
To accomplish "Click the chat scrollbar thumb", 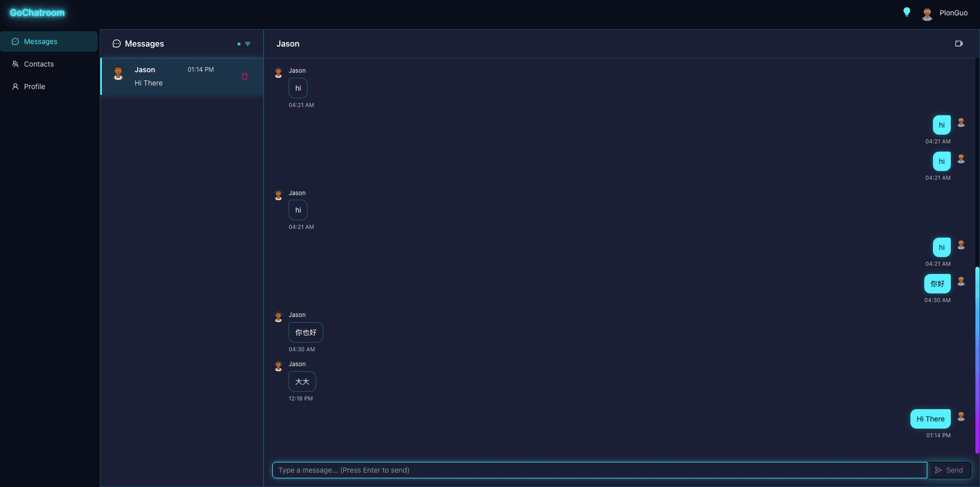I will pos(977,360).
